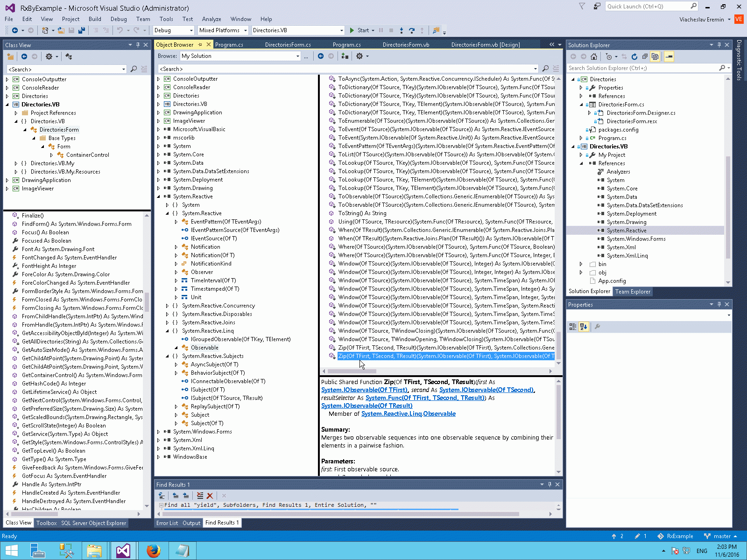This screenshot has width=747, height=560.
Task: Refresh the Solution Explorer
Action: tap(634, 56)
